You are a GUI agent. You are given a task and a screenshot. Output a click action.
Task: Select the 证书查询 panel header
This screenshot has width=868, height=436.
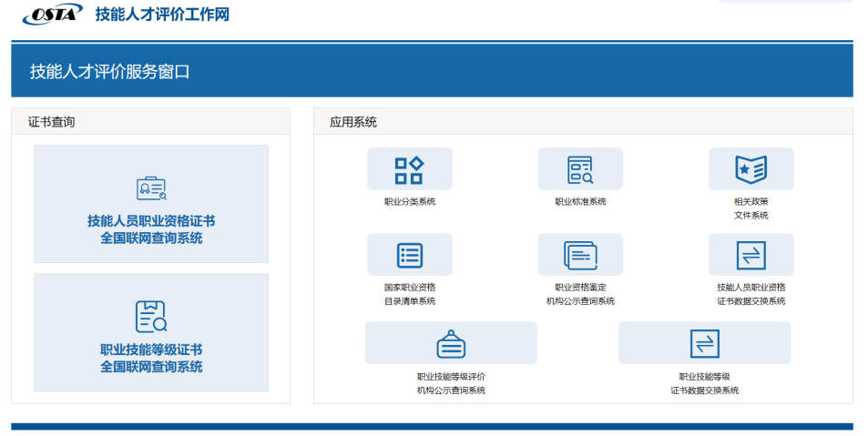[x=150, y=122]
